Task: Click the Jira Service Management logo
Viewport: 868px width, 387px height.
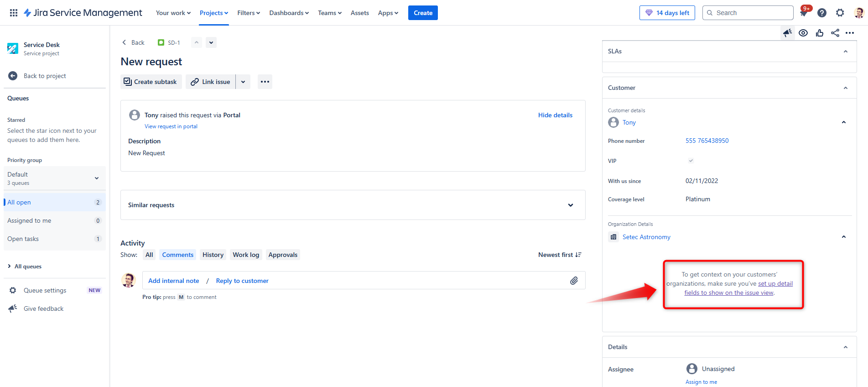Action: (x=83, y=13)
